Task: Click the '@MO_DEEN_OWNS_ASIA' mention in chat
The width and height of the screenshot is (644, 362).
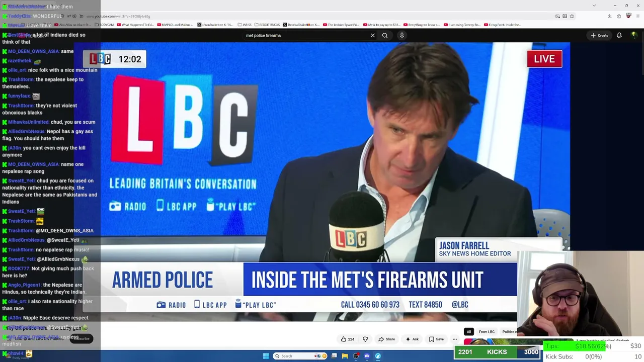Action: [64, 231]
